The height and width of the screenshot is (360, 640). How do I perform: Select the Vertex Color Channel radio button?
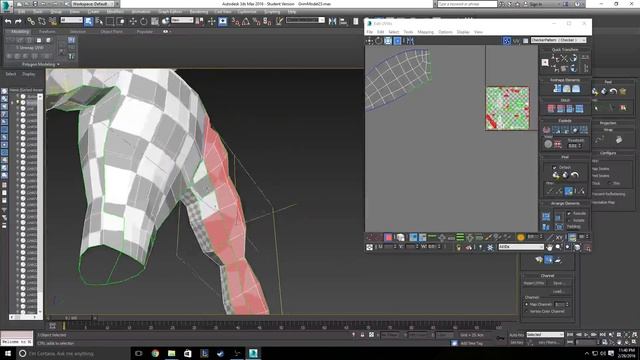pos(527,311)
